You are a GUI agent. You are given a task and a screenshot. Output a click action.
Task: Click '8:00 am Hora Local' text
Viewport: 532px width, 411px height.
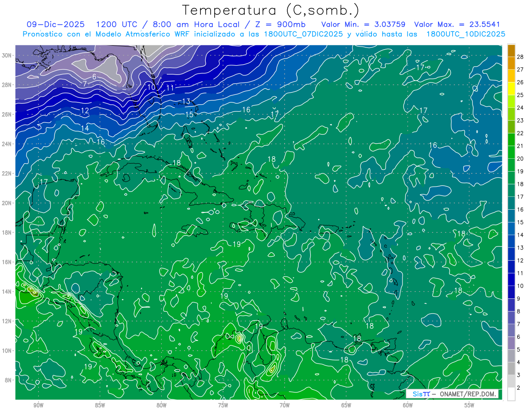click(196, 25)
